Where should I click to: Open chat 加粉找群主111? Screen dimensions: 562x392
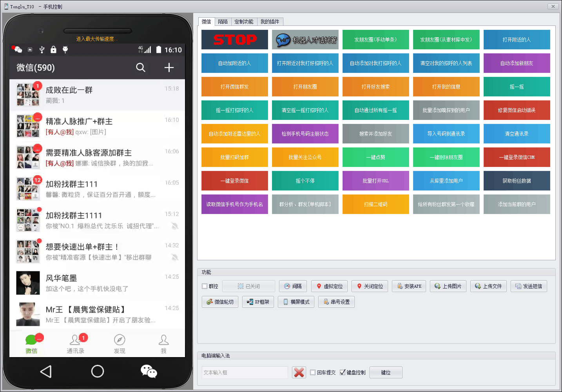tap(97, 189)
